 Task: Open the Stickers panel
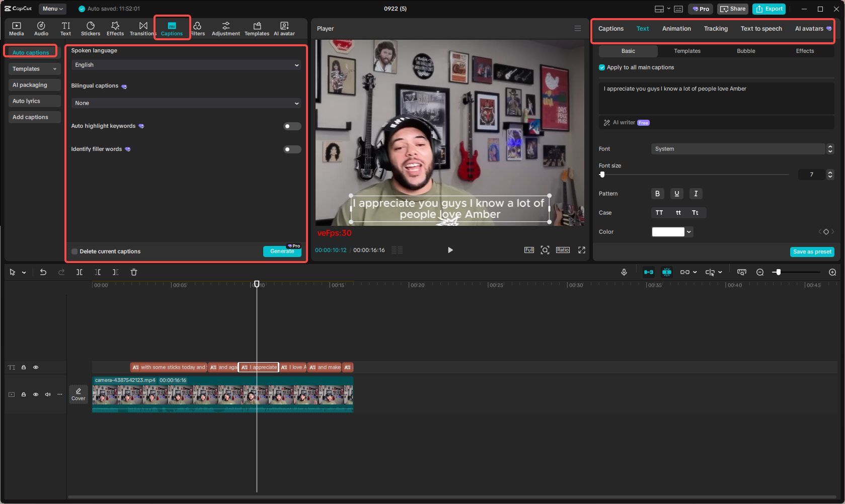(91, 28)
